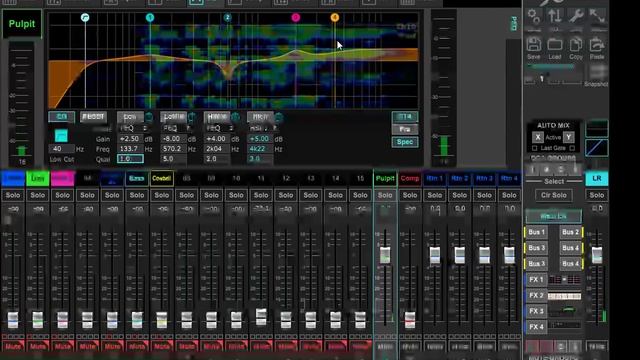This screenshot has width=640, height=360.
Task: Click the Pulpit channel name box at top left
Action: point(22,24)
